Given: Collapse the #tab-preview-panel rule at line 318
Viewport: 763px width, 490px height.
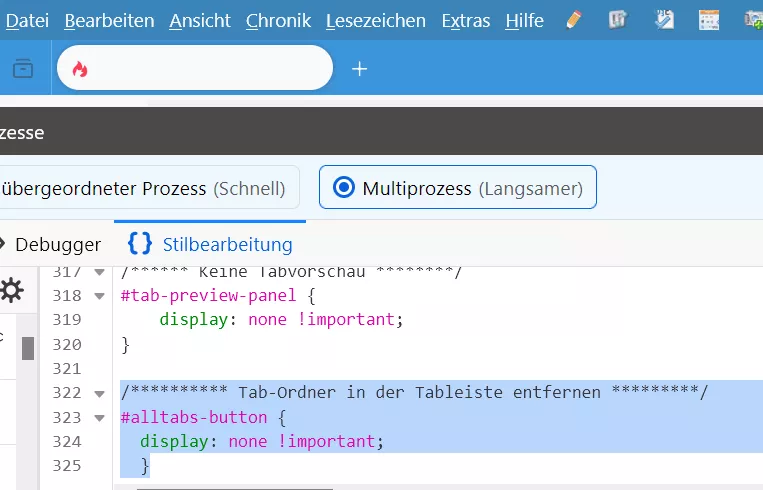Looking at the screenshot, I should point(99,296).
